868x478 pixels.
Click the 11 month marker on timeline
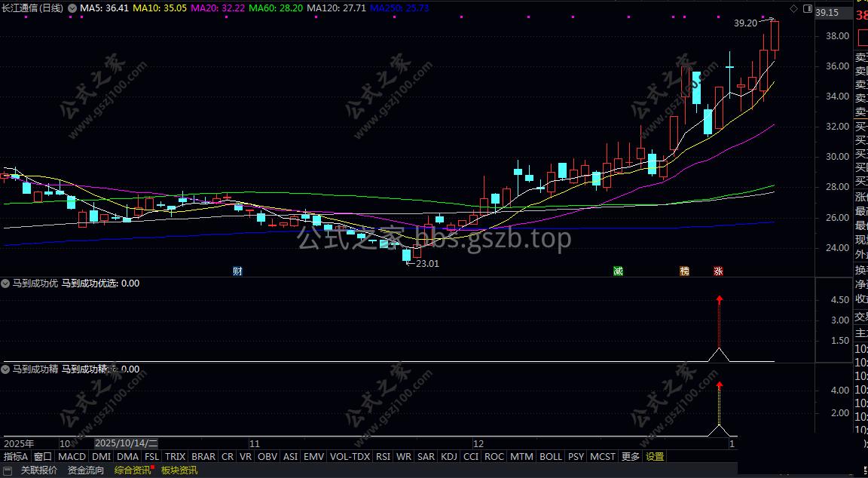[x=254, y=443]
